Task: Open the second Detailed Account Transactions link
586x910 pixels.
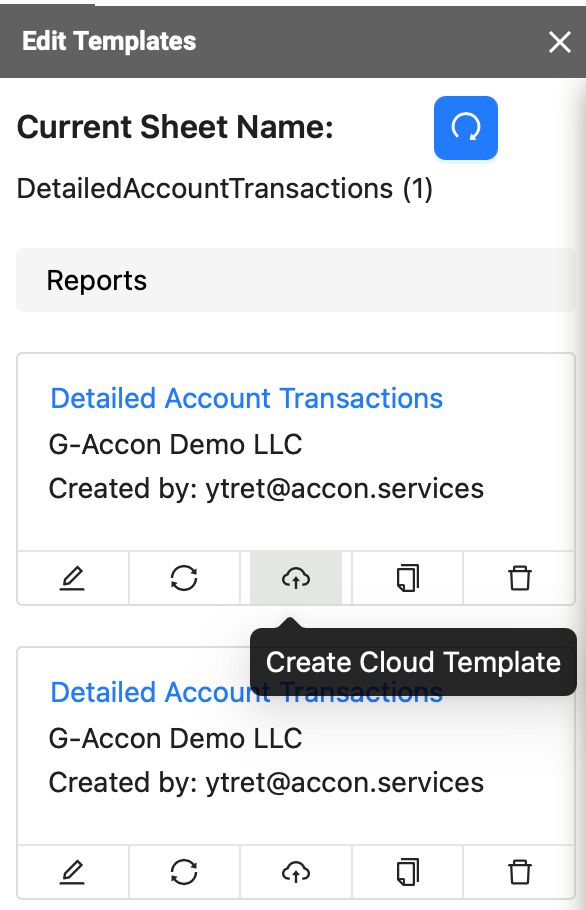Action: 151,692
